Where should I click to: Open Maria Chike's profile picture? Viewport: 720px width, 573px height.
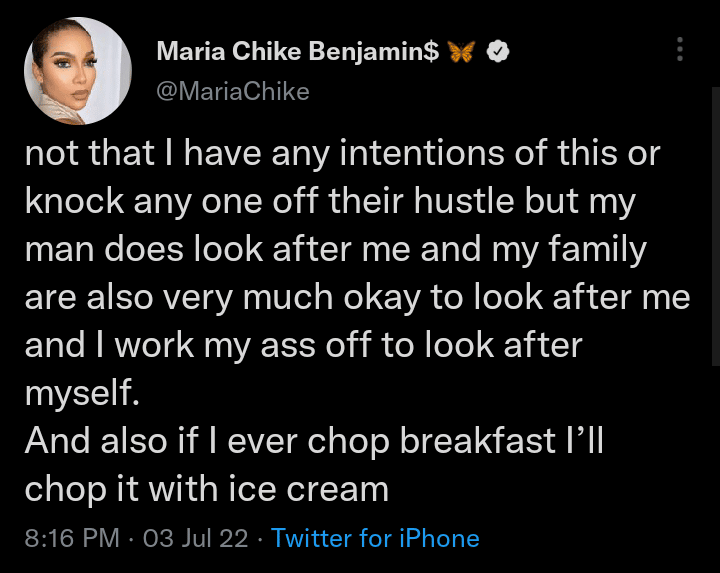[78, 71]
